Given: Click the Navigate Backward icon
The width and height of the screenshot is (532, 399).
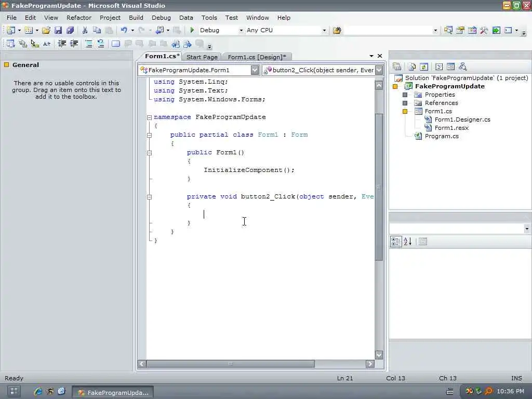Looking at the screenshot, I should pyautogui.click(x=159, y=30).
